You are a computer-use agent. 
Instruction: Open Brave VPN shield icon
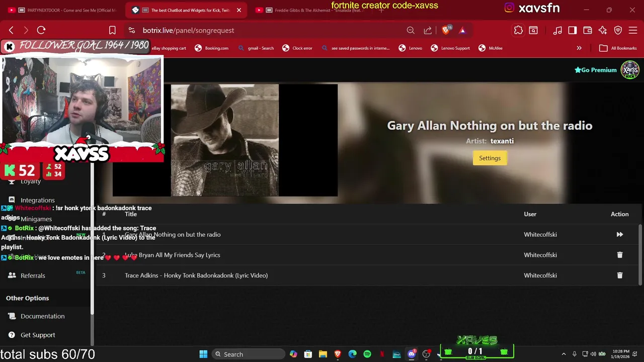pyautogui.click(x=618, y=30)
